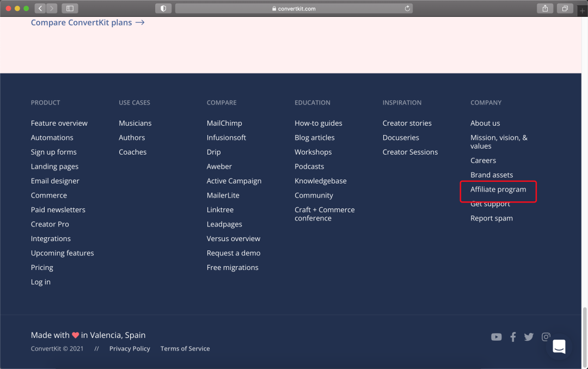Select the Coaches use case link
This screenshot has width=588, height=369.
pyautogui.click(x=132, y=152)
